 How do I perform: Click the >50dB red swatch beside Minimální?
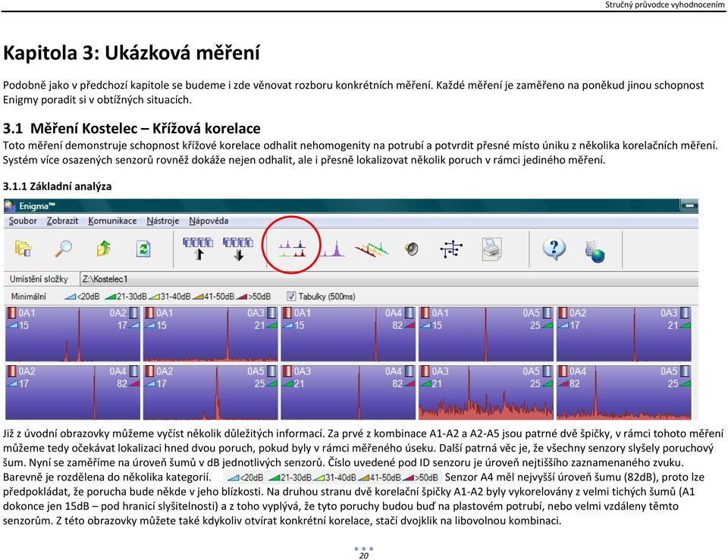[242, 296]
